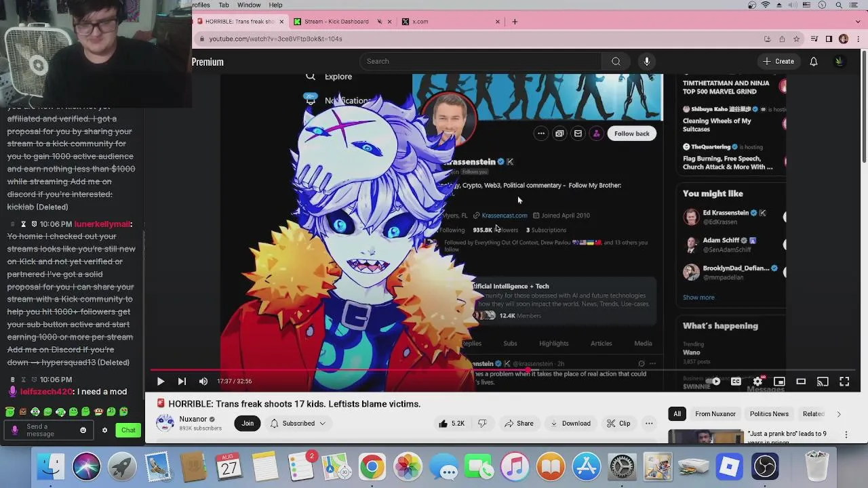This screenshot has width=868, height=488.
Task: Launch Google Chrome from the Dock
Action: tap(372, 467)
